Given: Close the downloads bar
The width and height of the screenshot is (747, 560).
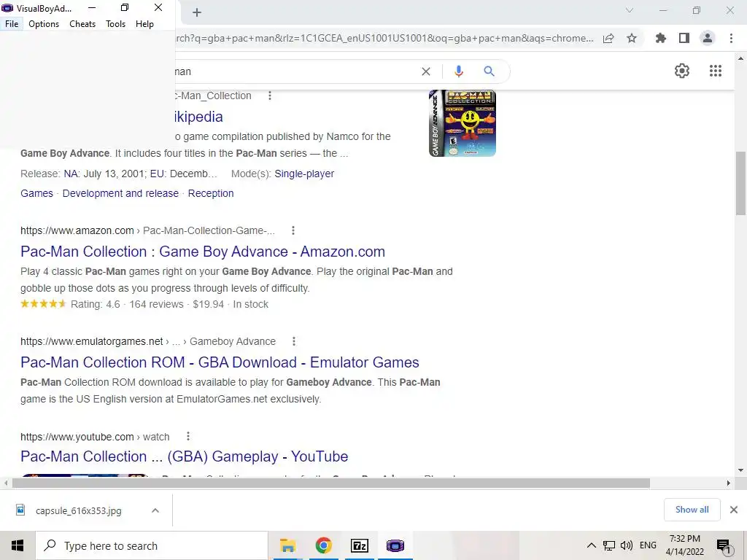Looking at the screenshot, I should 734,510.
